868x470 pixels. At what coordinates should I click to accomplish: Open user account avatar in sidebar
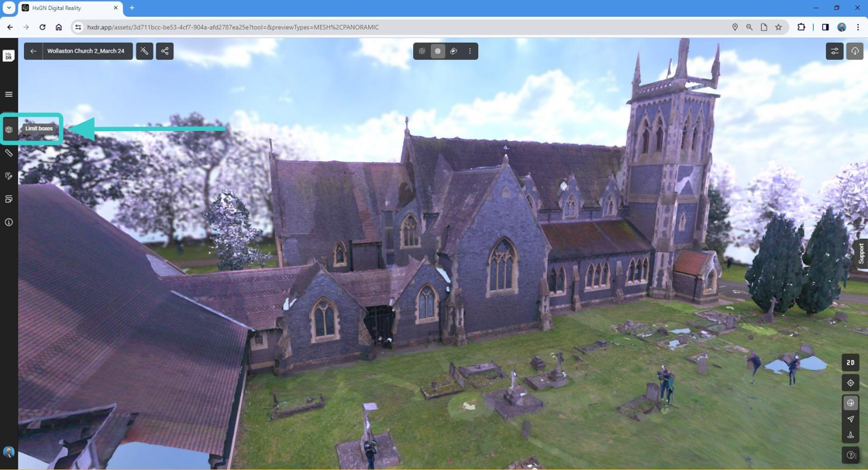(9, 452)
